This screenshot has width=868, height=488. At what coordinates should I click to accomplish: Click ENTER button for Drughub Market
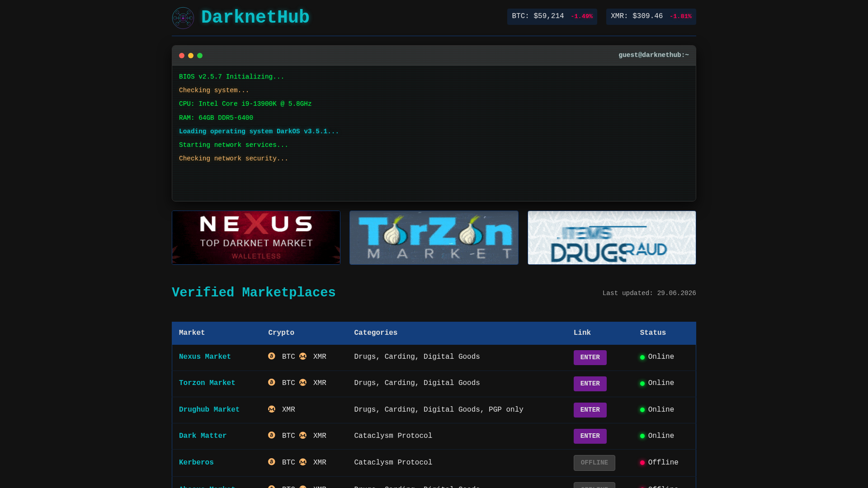click(x=590, y=410)
